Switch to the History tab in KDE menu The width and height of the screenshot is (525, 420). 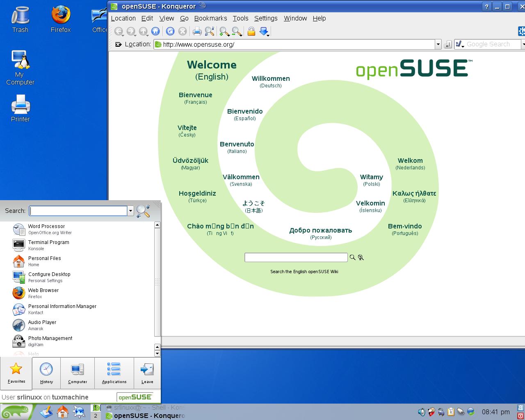[46, 373]
